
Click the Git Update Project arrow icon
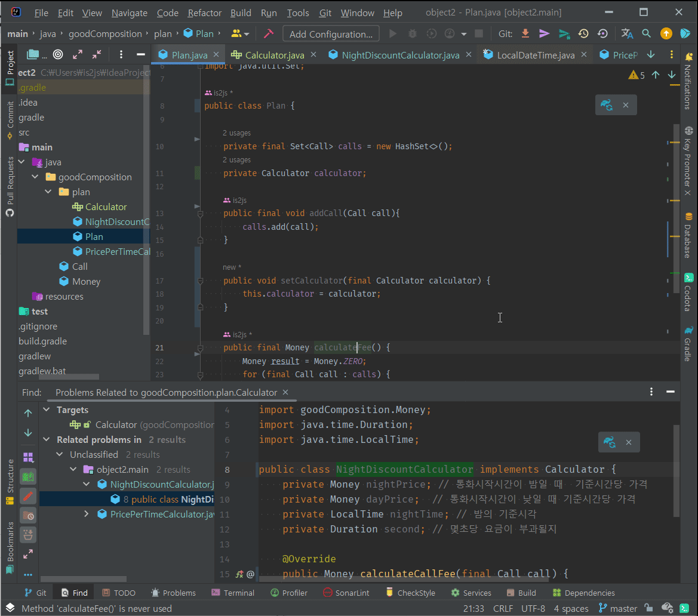coord(525,34)
